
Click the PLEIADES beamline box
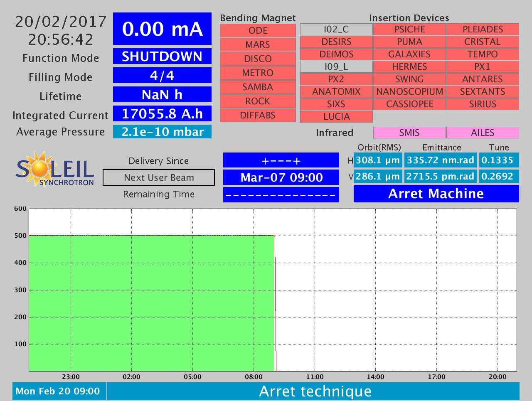pyautogui.click(x=483, y=30)
